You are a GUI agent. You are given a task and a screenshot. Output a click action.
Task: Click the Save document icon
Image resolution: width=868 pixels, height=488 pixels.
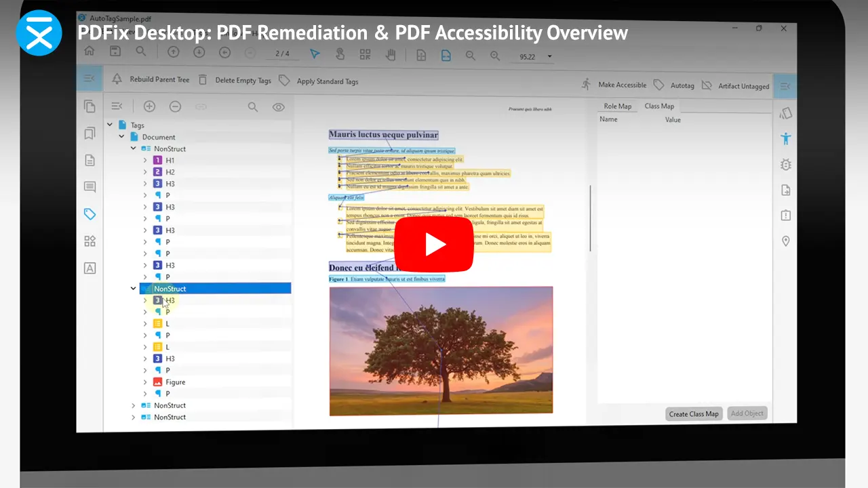pos(115,52)
